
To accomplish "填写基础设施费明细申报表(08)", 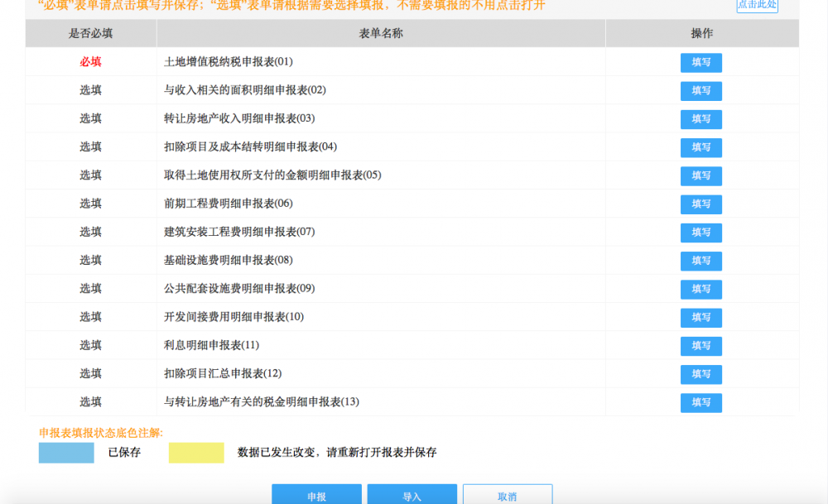I will [x=700, y=261].
